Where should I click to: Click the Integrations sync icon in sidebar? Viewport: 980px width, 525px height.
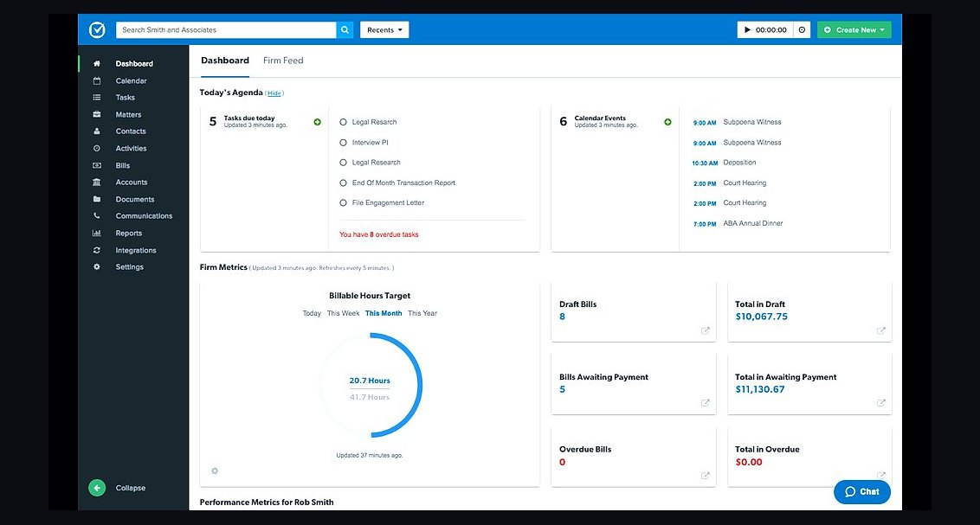pos(97,250)
